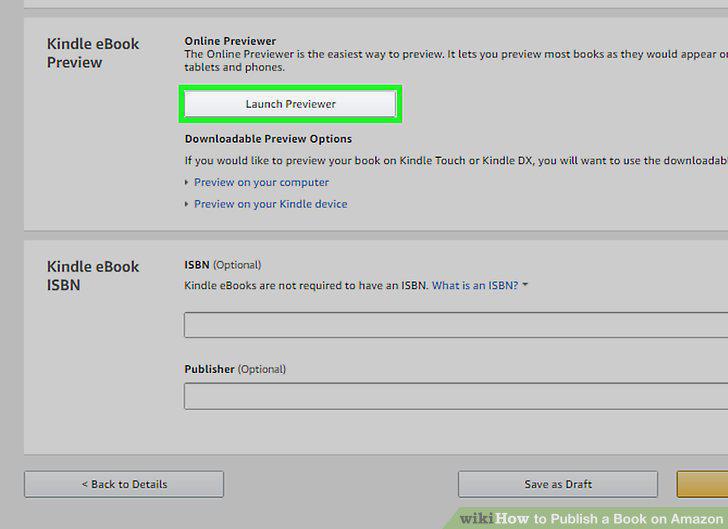728x529 pixels.
Task: Select the Downloadable Preview Options heading
Action: (268, 139)
